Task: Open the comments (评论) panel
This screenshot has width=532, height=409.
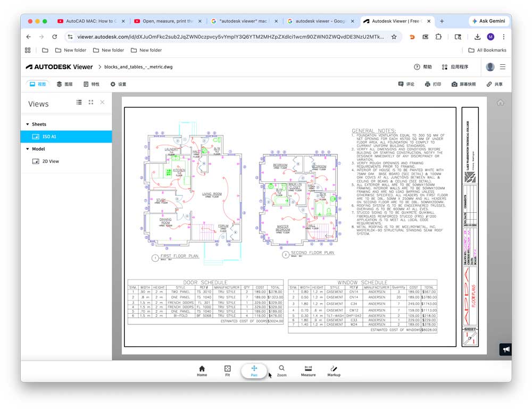Action: [406, 85]
